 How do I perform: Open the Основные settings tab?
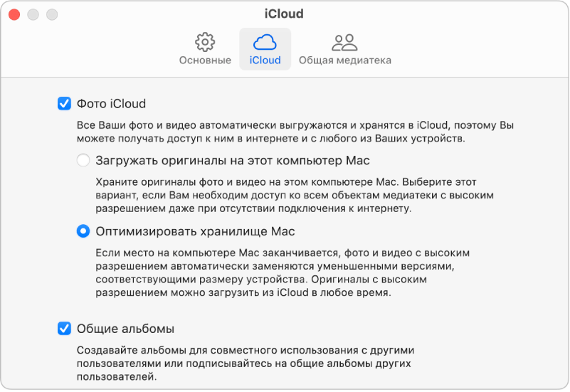(205, 49)
